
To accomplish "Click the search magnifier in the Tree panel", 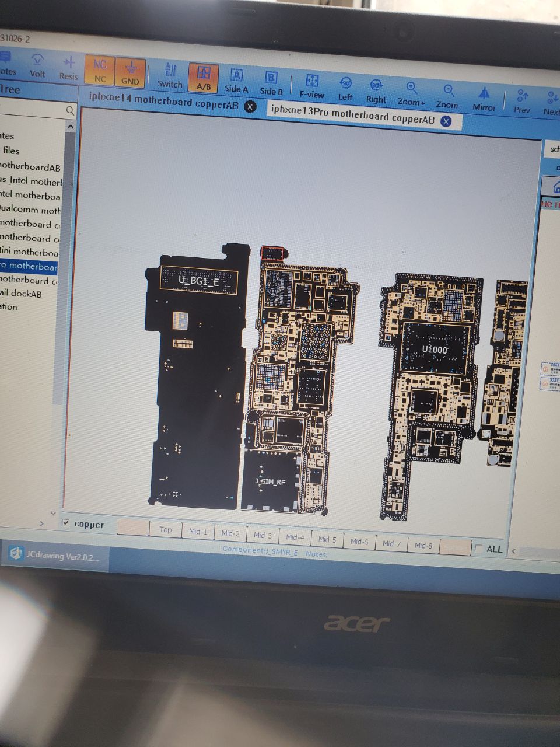I will point(70,110).
